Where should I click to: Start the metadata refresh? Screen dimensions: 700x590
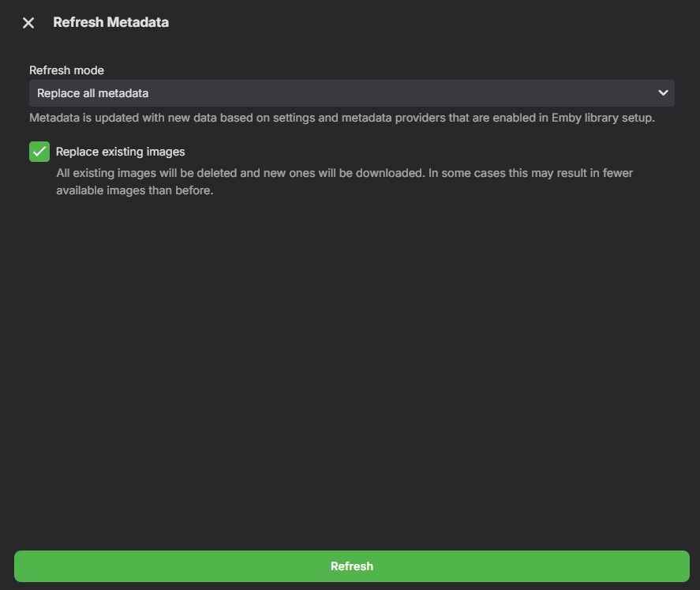[351, 566]
